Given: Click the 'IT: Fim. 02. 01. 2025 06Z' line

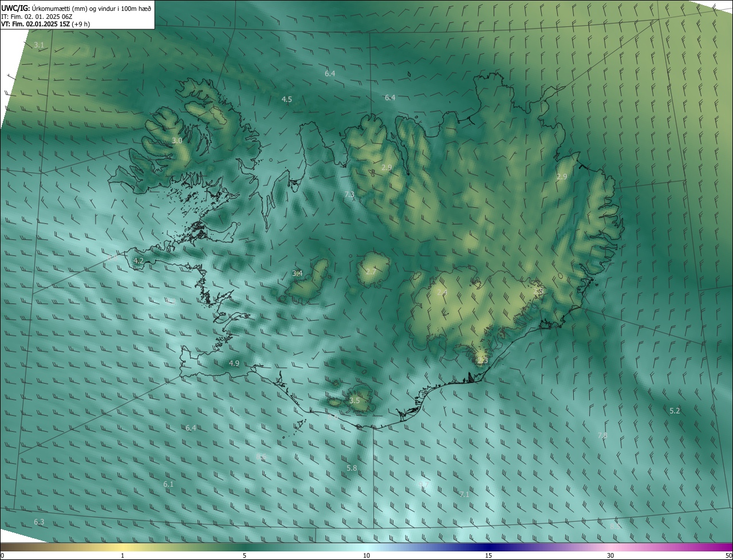Looking at the screenshot, I should tap(36, 17).
